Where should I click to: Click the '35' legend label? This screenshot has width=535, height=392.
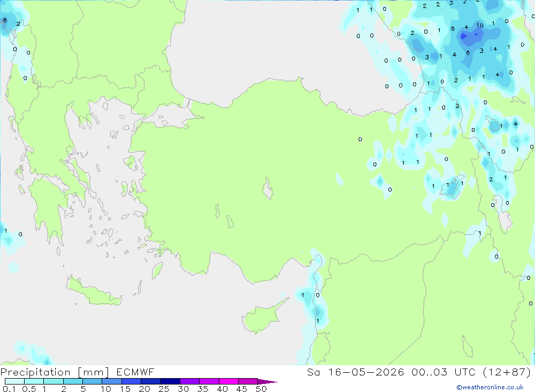[203, 389]
